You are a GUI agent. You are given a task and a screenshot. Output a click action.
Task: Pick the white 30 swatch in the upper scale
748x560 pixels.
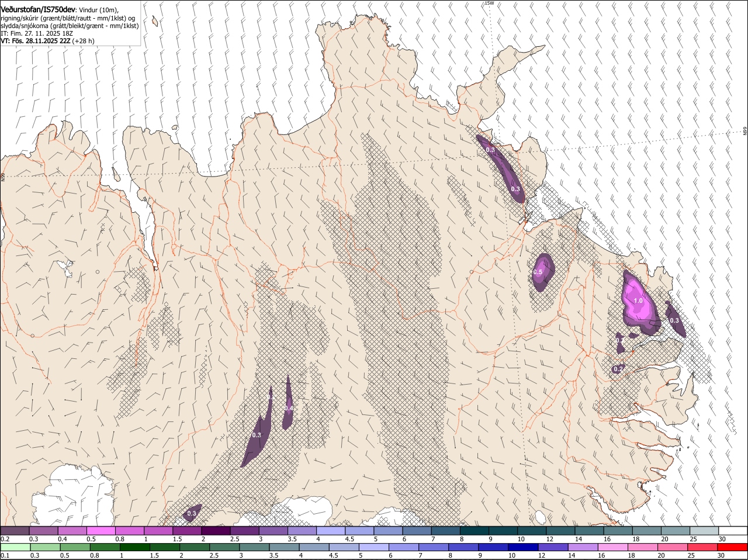pyautogui.click(x=733, y=531)
